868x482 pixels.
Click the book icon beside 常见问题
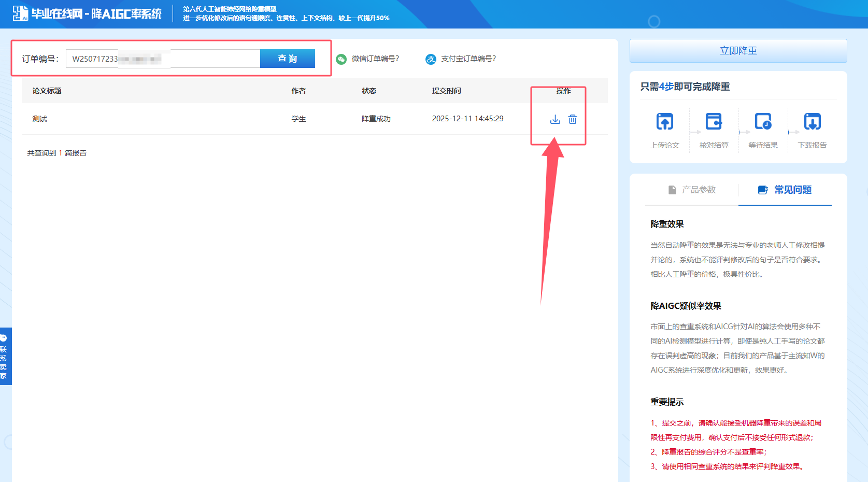click(762, 190)
